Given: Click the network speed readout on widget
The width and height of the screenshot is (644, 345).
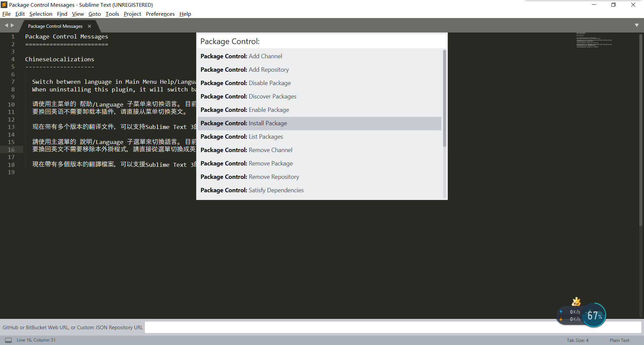Looking at the screenshot, I should [x=571, y=316].
